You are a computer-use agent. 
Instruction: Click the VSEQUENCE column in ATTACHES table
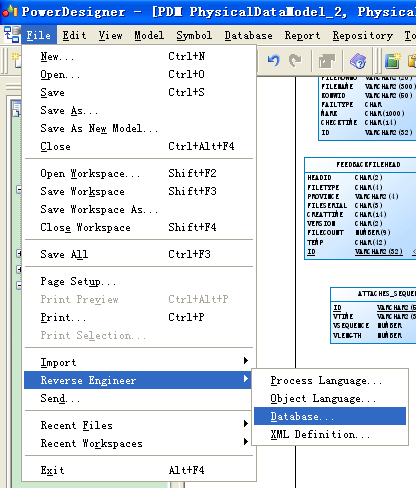point(351,325)
